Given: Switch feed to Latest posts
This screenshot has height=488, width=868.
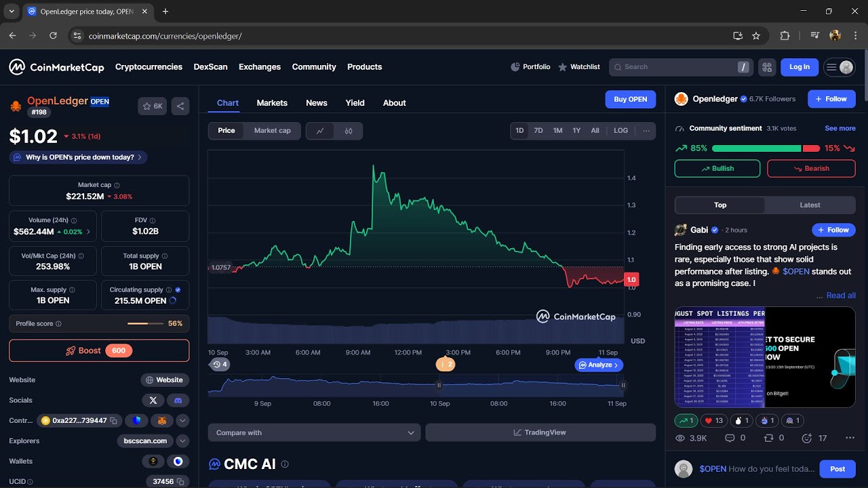Looking at the screenshot, I should click(x=810, y=205).
